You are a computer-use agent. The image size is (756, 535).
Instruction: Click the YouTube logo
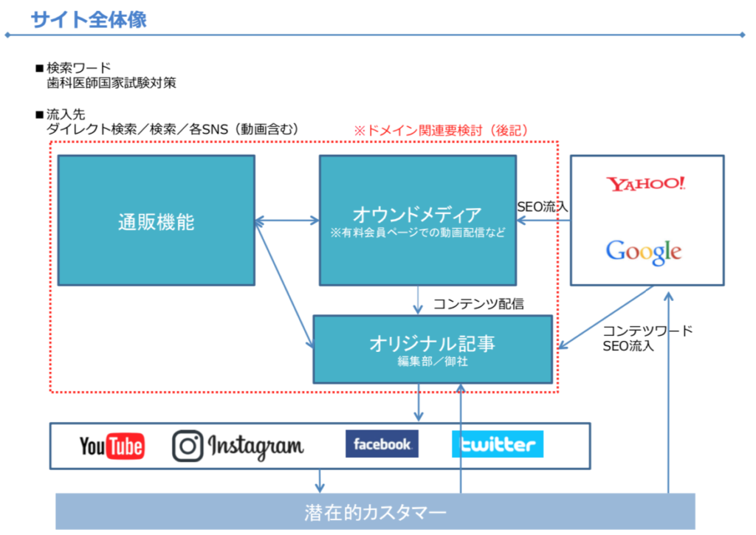tap(112, 446)
